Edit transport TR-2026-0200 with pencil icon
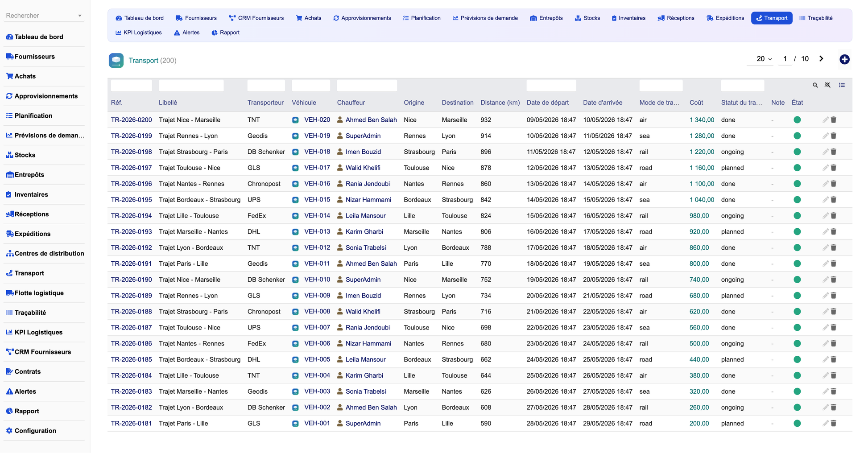868x453 pixels. [826, 120]
